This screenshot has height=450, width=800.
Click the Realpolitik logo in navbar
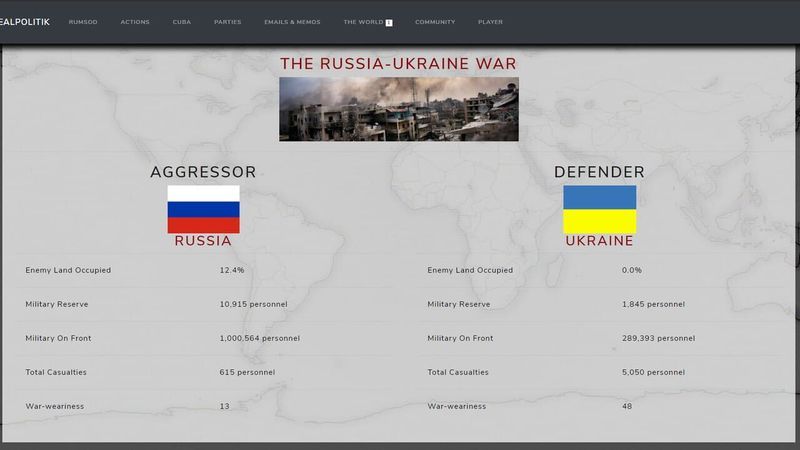(x=25, y=21)
